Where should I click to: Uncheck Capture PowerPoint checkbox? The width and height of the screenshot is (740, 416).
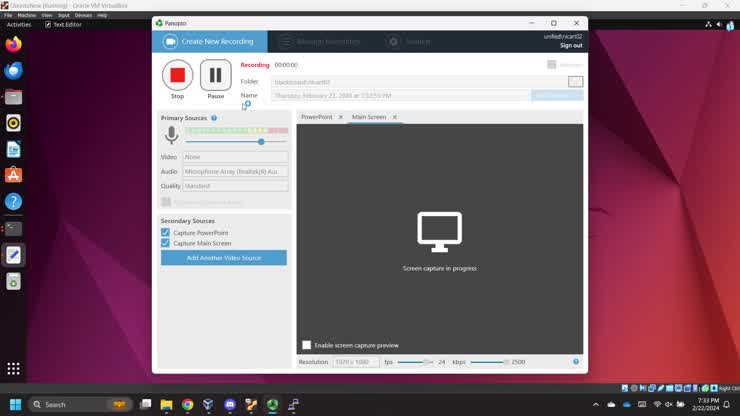(165, 232)
